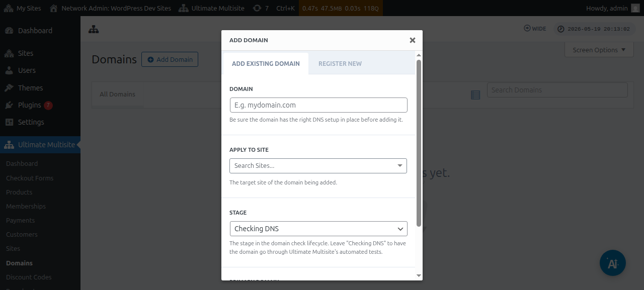The width and height of the screenshot is (644, 290).
Task: Click the modal scrollbar up arrow
Action: 419,54
